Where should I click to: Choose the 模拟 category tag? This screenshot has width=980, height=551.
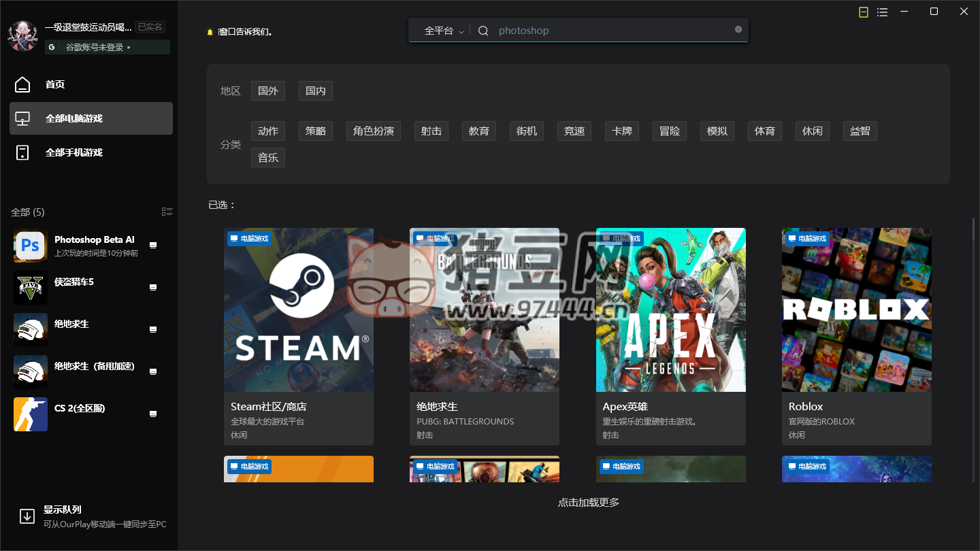[717, 131]
